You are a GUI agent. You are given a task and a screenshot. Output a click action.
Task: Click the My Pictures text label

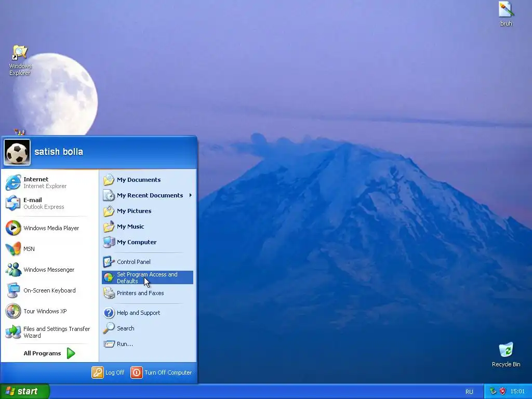click(134, 211)
